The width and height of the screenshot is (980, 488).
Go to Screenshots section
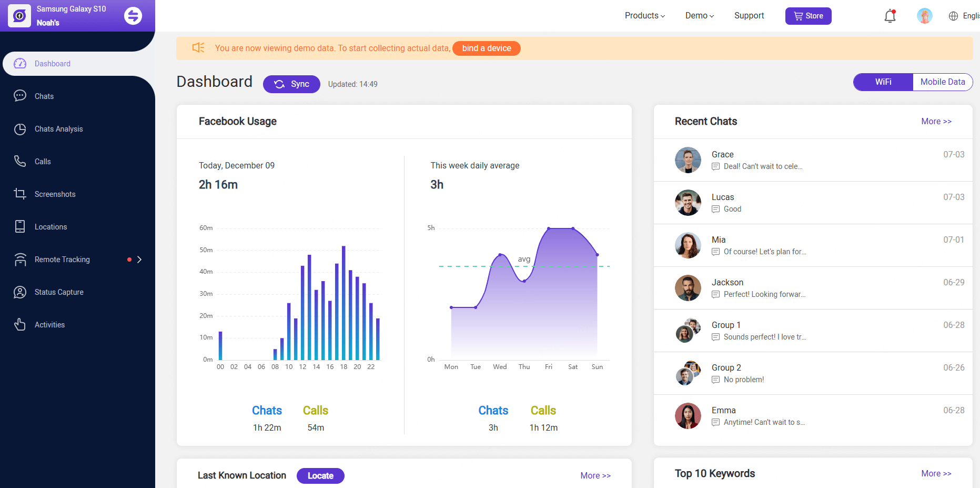point(55,194)
